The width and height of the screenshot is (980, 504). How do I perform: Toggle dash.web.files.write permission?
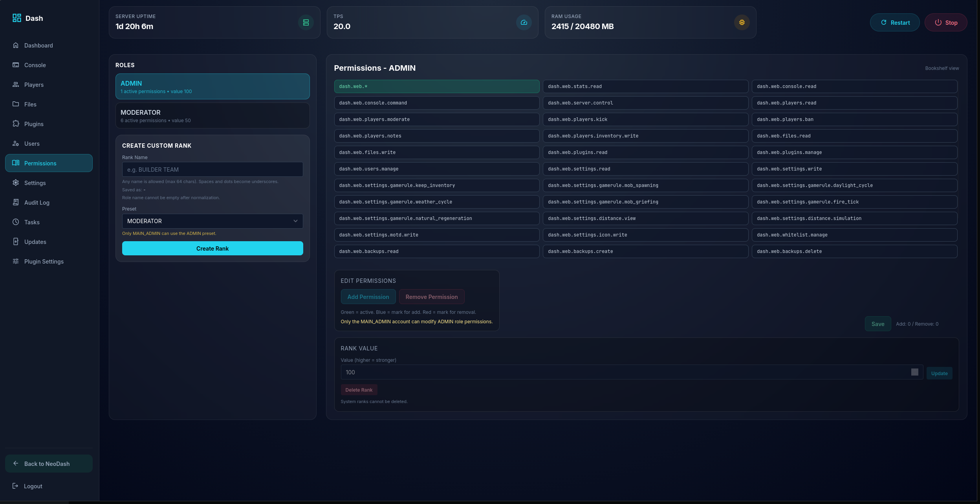(x=437, y=152)
